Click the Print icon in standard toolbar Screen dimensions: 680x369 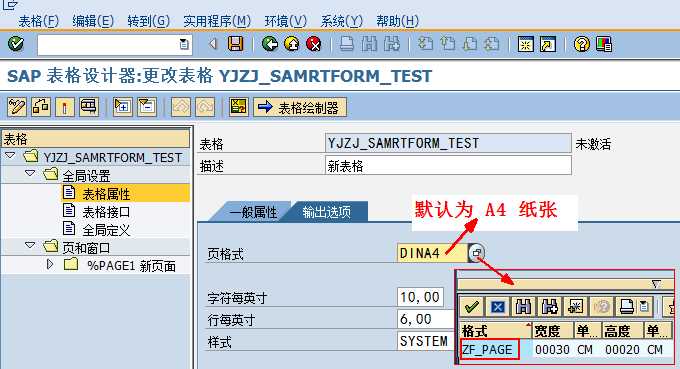[x=347, y=44]
